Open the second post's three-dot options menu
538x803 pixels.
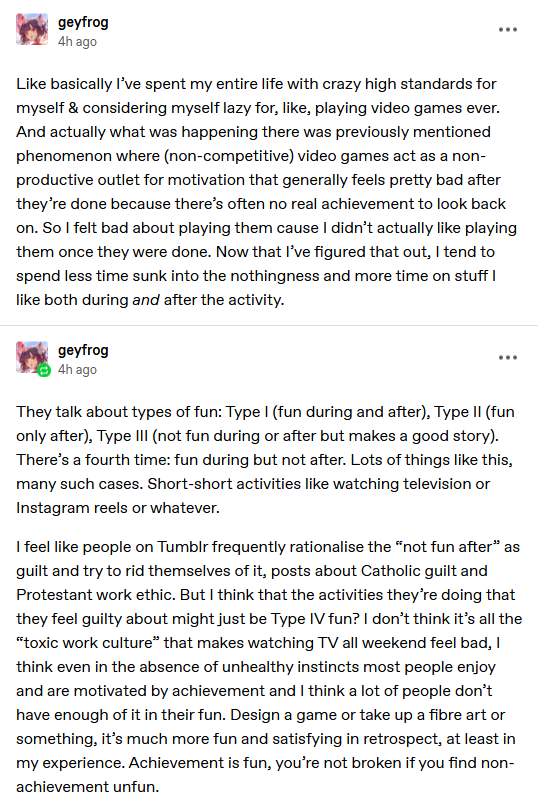tap(508, 357)
